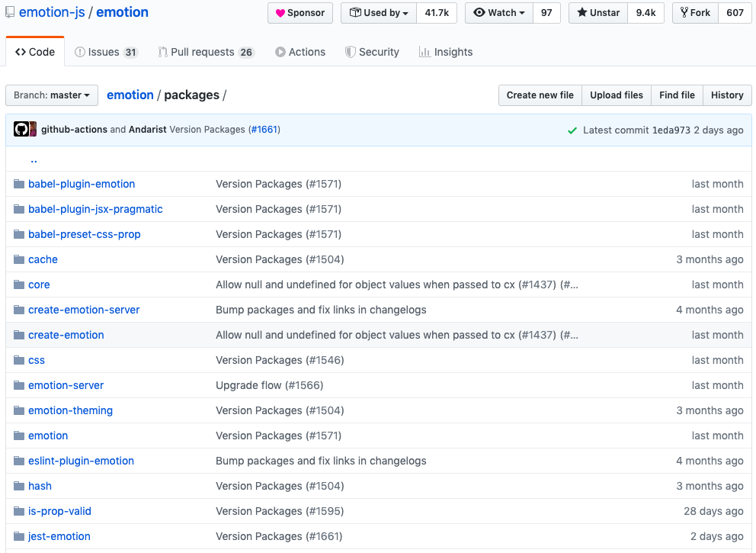The image size is (756, 553).
Task: Open commit History
Action: 727,95
